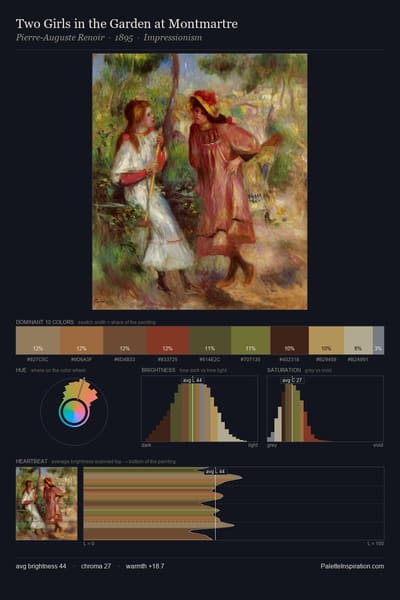
Task: Click the tan 12% swatch, first in the palette
Action: point(38,340)
